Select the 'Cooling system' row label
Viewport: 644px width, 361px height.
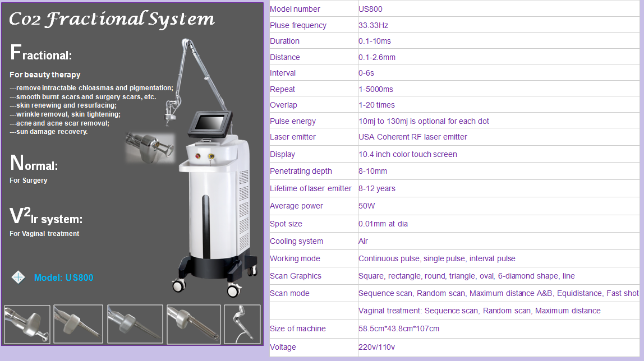[296, 241]
